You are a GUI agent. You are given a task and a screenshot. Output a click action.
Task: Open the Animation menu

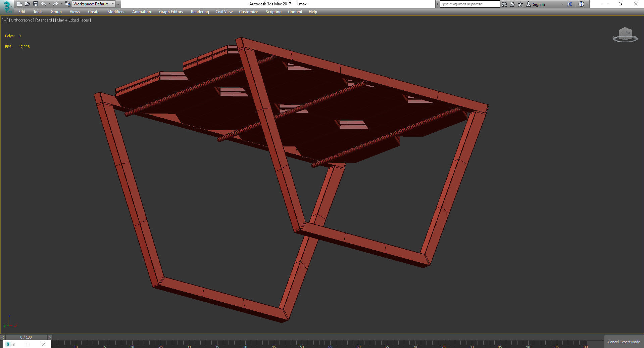(142, 12)
